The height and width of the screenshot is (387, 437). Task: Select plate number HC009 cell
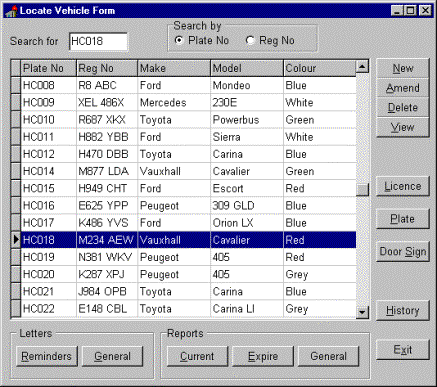coord(49,103)
